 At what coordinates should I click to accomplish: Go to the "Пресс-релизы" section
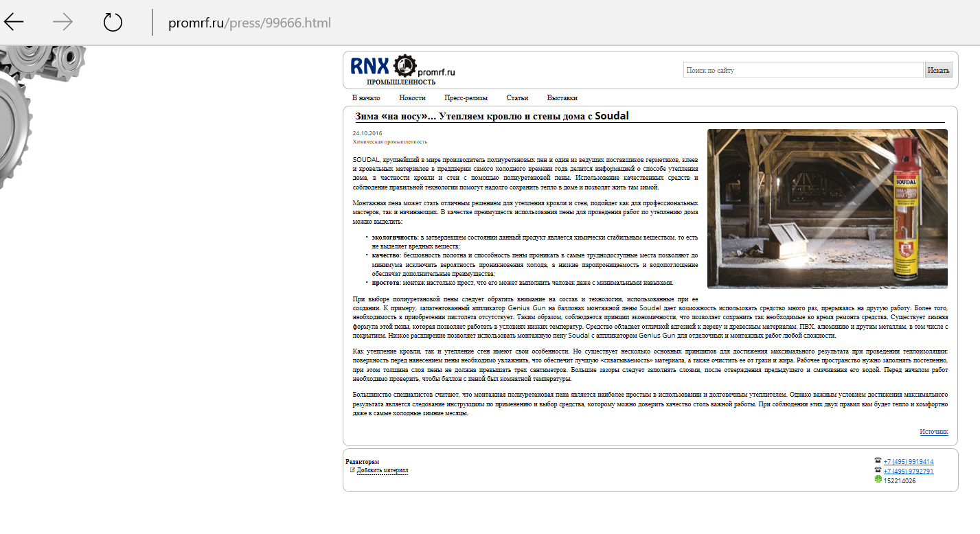point(466,97)
